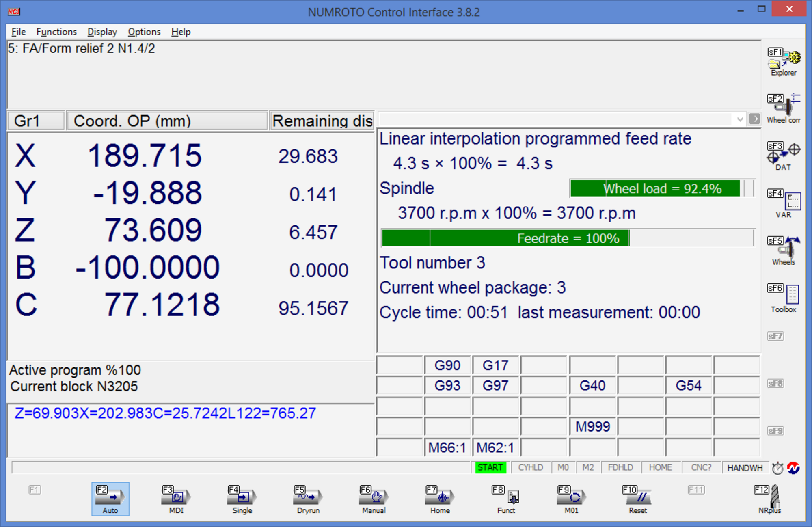Viewport: 812px width, 527px height.
Task: Click the stopwatch icon in status bar
Action: (x=777, y=468)
